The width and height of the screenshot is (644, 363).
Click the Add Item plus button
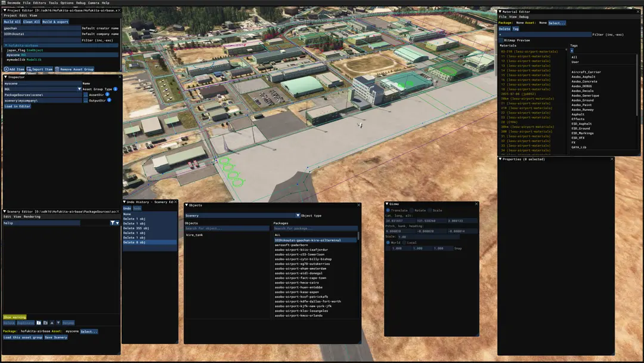pyautogui.click(x=14, y=69)
